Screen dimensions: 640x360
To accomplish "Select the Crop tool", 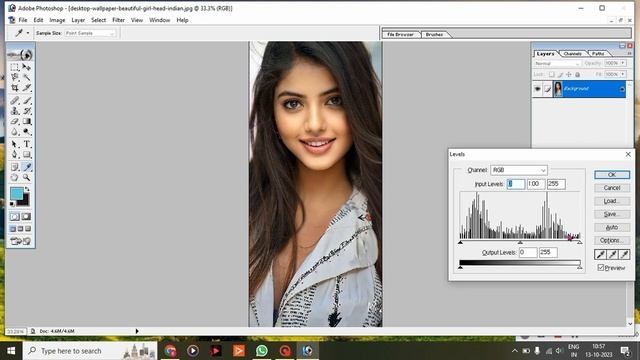I will (x=15, y=88).
